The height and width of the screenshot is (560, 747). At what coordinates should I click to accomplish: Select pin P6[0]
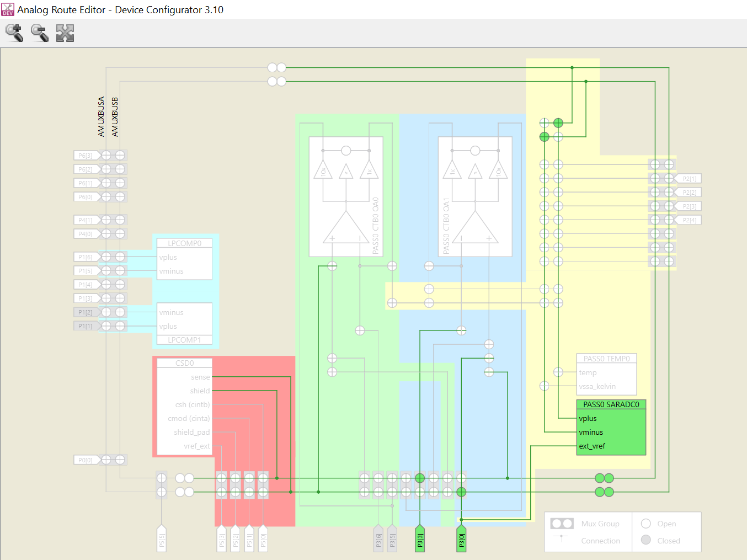tap(87, 197)
